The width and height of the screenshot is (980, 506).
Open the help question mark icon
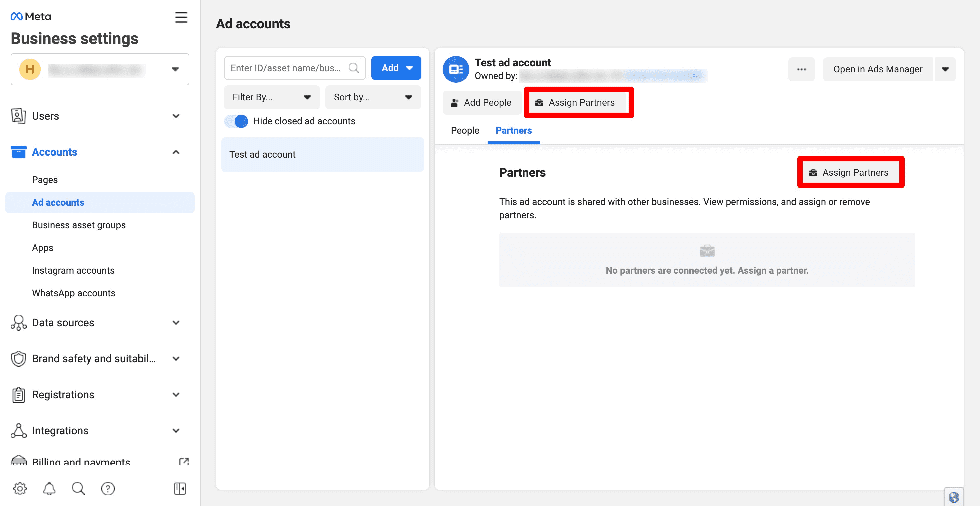click(108, 488)
